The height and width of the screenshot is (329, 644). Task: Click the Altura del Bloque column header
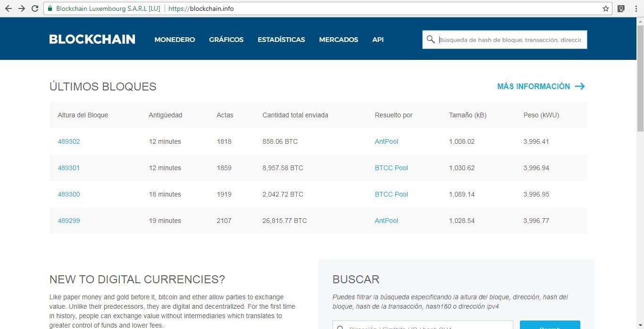[x=83, y=115]
